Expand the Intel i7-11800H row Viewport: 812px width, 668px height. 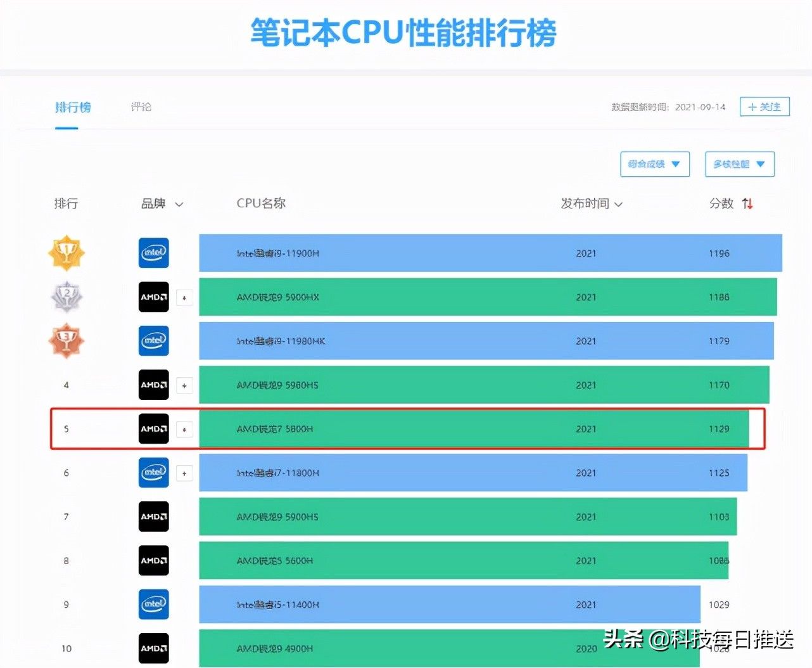point(184,473)
